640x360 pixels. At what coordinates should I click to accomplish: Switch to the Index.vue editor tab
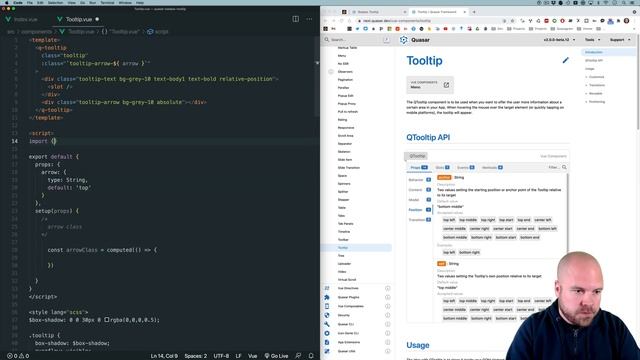25,19
